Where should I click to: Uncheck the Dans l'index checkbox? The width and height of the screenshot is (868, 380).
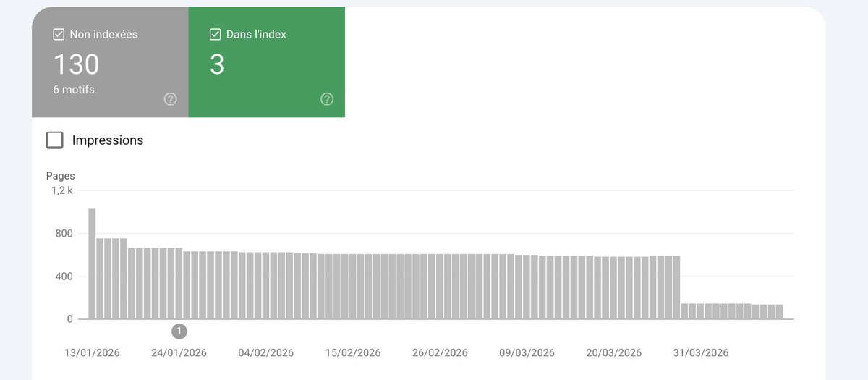[215, 34]
